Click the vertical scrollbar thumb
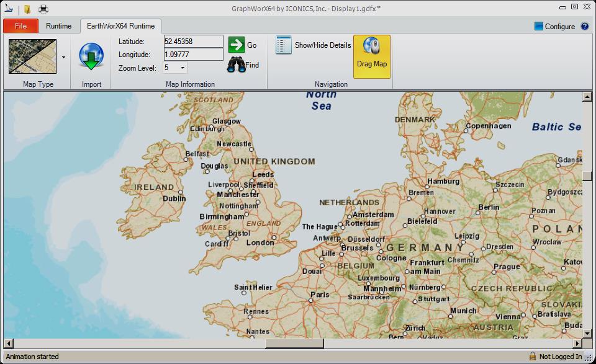 coord(587,176)
